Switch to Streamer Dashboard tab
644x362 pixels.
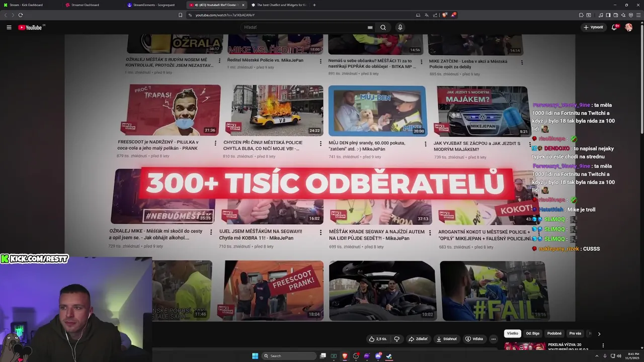click(92, 5)
